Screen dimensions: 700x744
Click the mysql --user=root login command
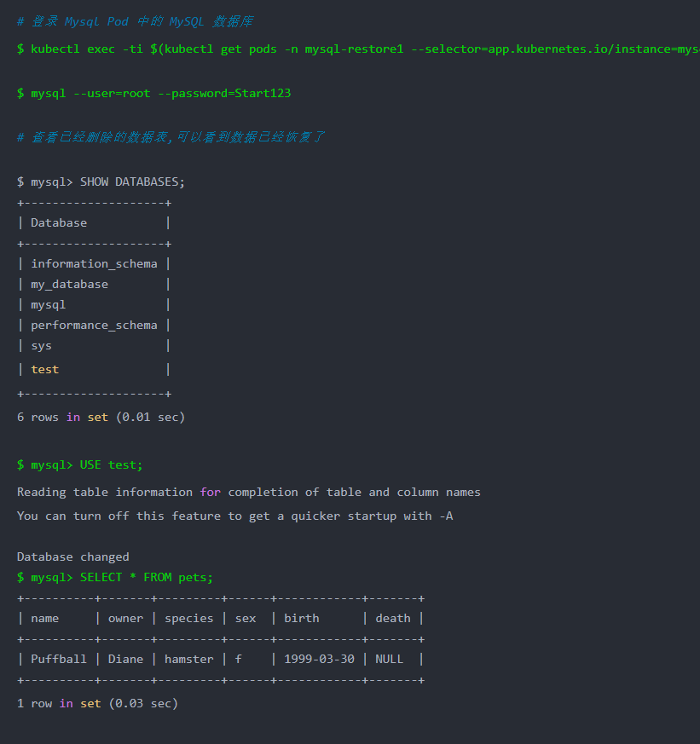pos(153,93)
